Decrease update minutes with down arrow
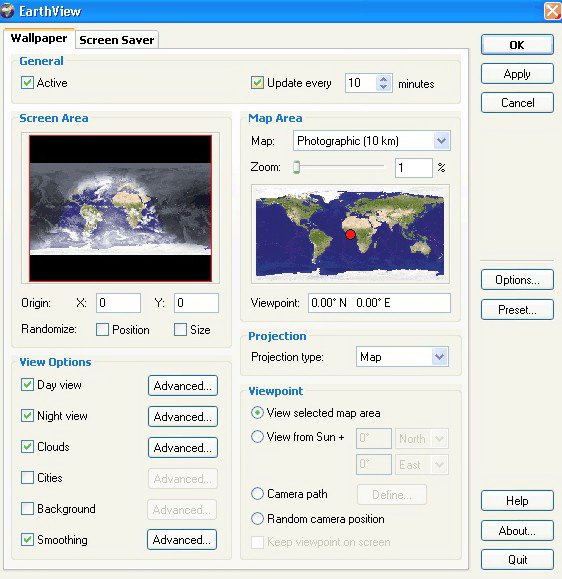Screen dimensions: 562x579 pyautogui.click(x=384, y=87)
